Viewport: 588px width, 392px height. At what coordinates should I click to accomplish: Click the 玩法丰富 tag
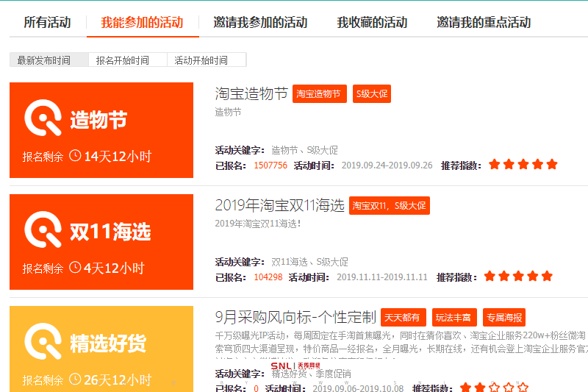(x=454, y=318)
